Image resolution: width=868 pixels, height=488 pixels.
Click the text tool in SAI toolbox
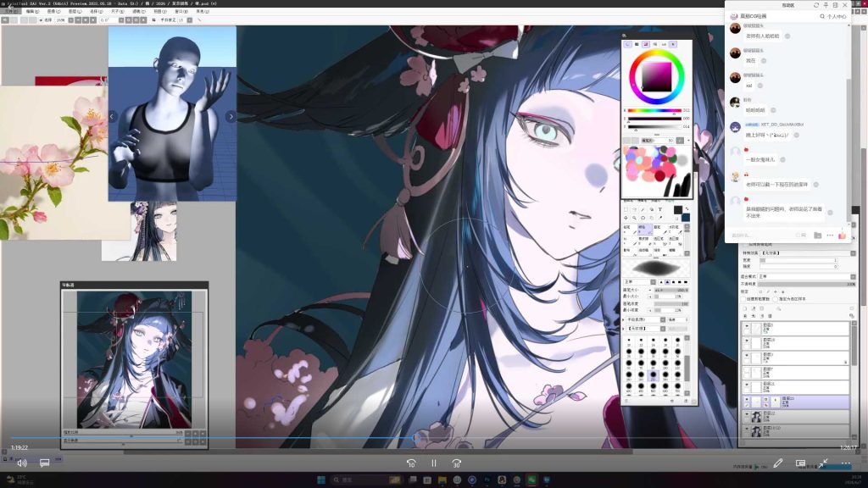(x=659, y=210)
